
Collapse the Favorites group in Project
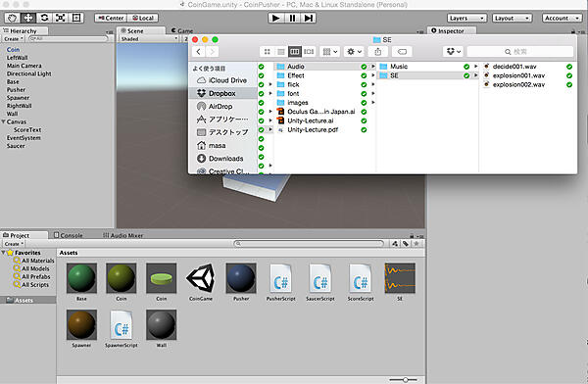pos(3,253)
